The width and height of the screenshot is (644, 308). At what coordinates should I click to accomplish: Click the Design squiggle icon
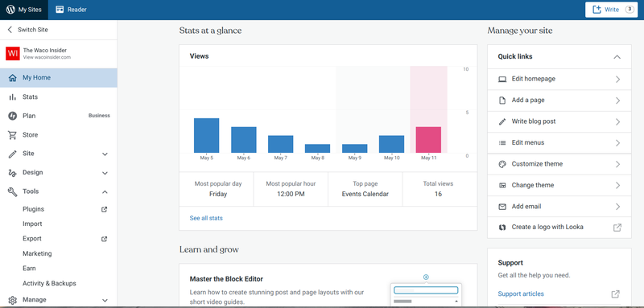[13, 173]
